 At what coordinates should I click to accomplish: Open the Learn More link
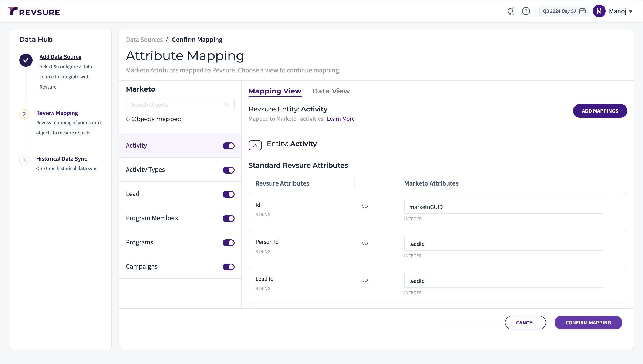pyautogui.click(x=340, y=119)
